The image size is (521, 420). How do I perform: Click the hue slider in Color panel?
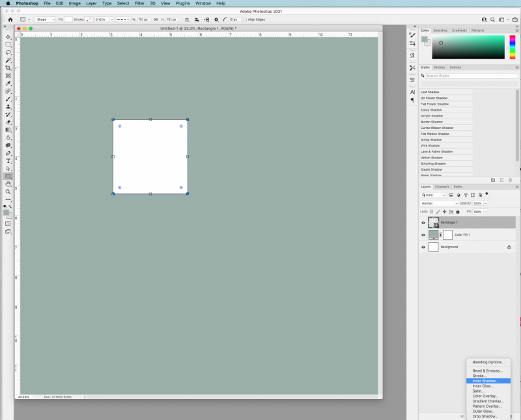coord(513,47)
